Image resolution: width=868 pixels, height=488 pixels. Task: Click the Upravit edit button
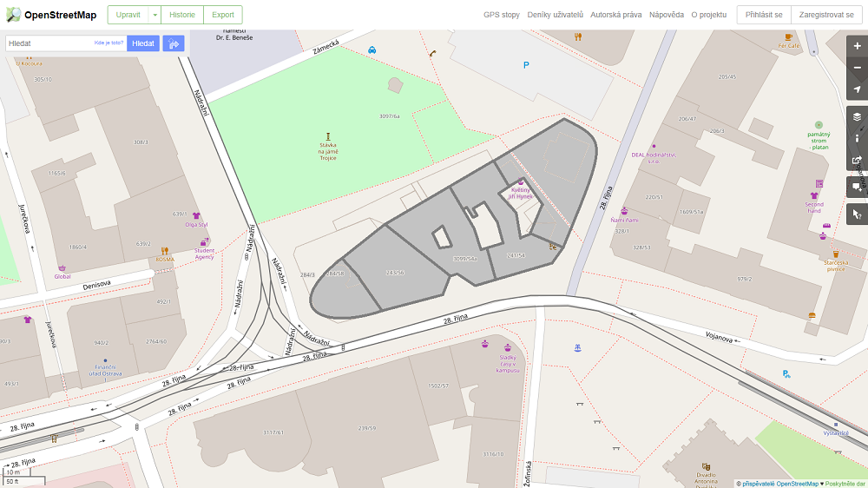128,15
